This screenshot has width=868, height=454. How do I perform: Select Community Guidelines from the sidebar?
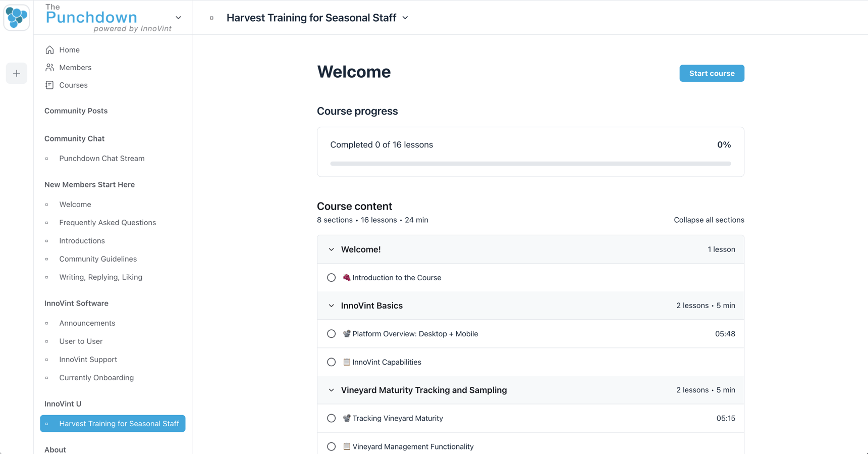point(98,259)
